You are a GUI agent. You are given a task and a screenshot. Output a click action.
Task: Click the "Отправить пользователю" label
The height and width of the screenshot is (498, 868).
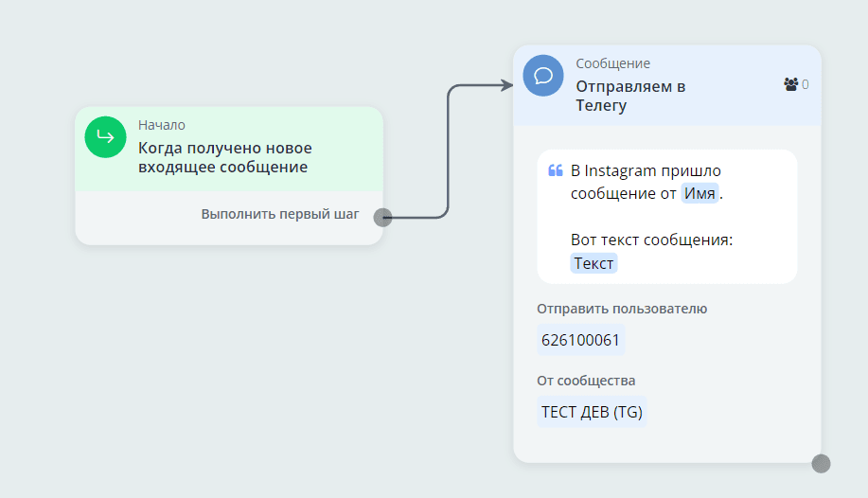[622, 309]
